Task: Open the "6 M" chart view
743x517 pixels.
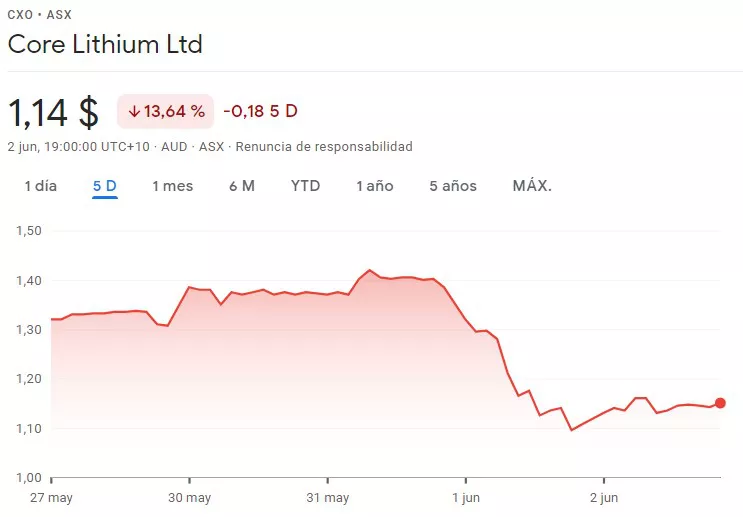Action: point(241,186)
